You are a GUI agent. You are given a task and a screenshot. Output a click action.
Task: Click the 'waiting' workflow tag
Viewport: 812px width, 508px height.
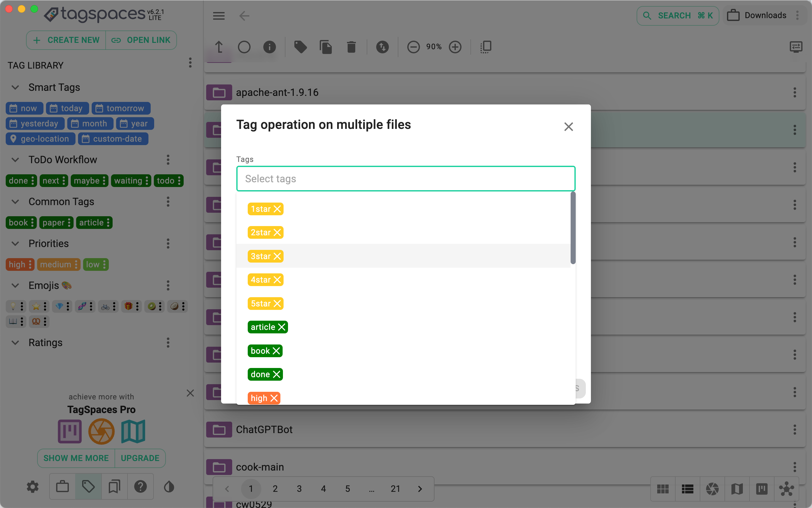click(131, 180)
